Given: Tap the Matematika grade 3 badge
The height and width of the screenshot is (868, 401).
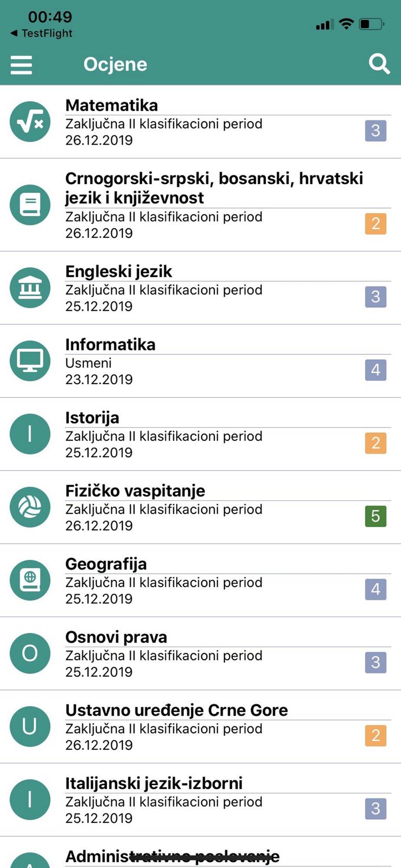Looking at the screenshot, I should tap(376, 131).
